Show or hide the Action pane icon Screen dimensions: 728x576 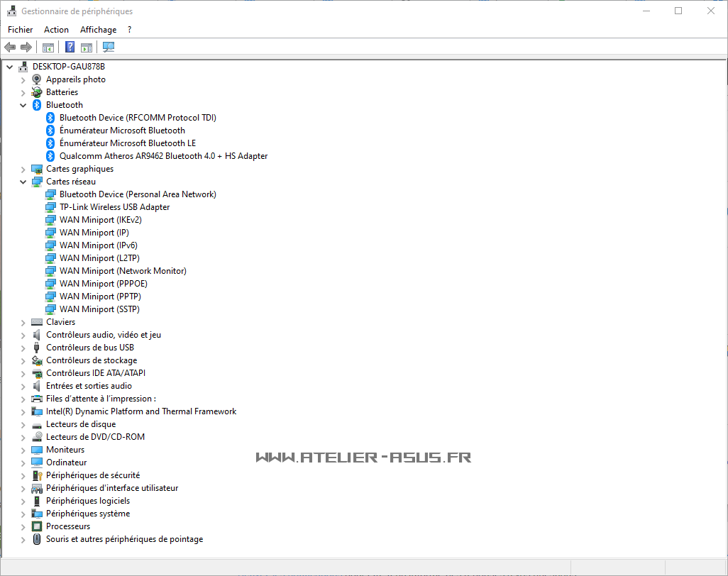[87, 47]
